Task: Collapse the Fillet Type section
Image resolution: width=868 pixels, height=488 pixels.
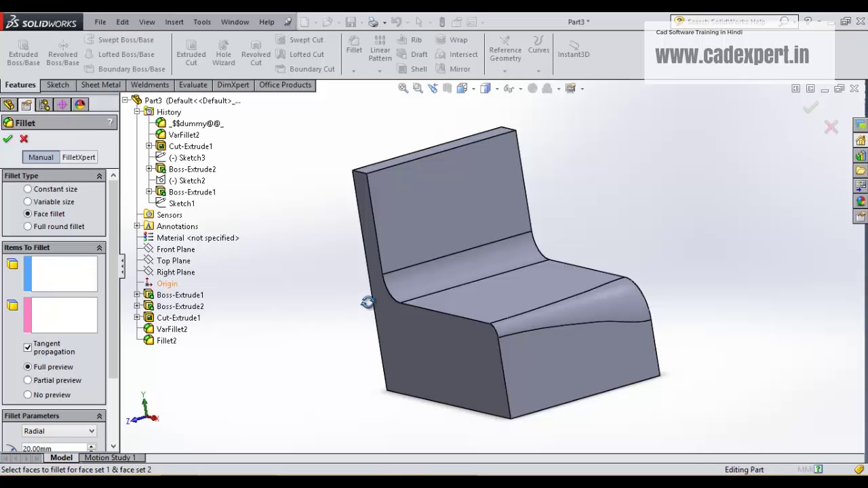Action: point(99,176)
